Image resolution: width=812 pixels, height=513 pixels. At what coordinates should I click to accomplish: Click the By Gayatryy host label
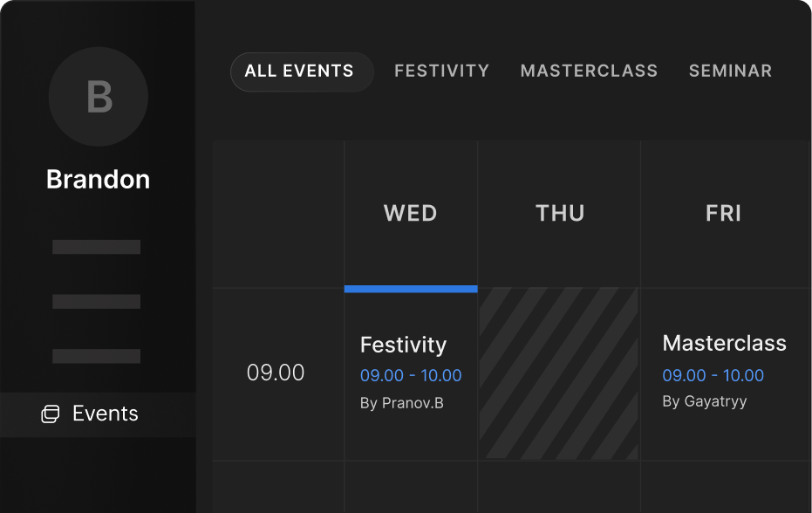[704, 402]
